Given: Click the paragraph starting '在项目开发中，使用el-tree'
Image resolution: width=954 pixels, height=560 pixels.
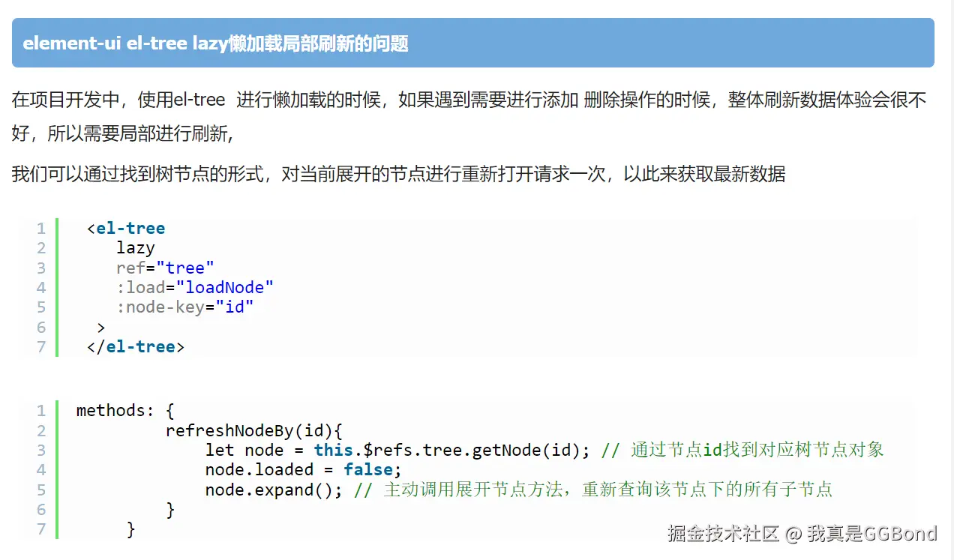Looking at the screenshot, I should tap(469, 117).
